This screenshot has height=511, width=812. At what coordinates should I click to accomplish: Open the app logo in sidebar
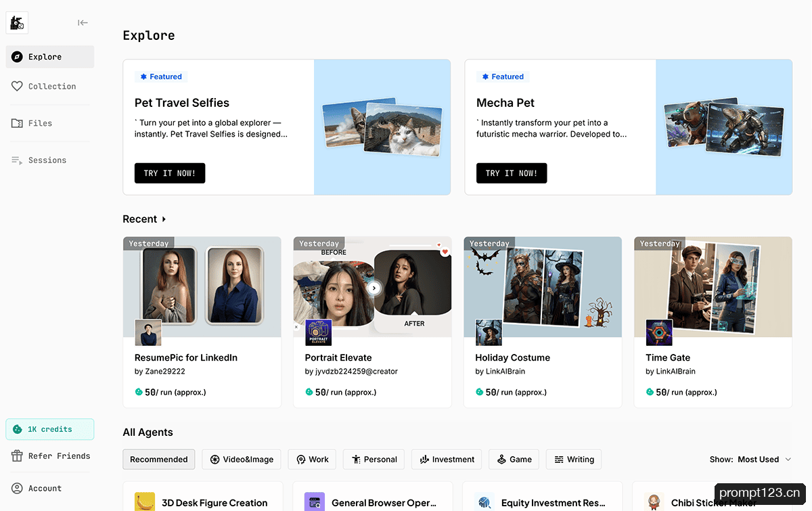point(17,23)
